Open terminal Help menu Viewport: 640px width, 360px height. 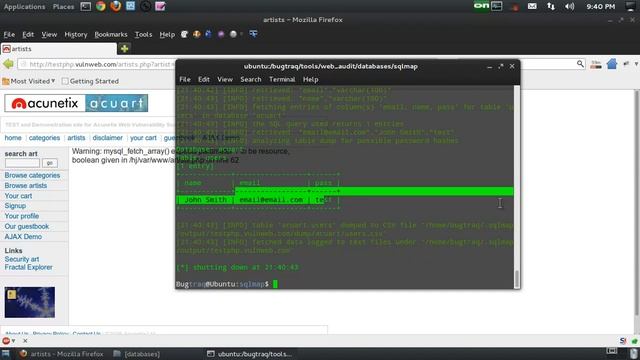[x=311, y=80]
